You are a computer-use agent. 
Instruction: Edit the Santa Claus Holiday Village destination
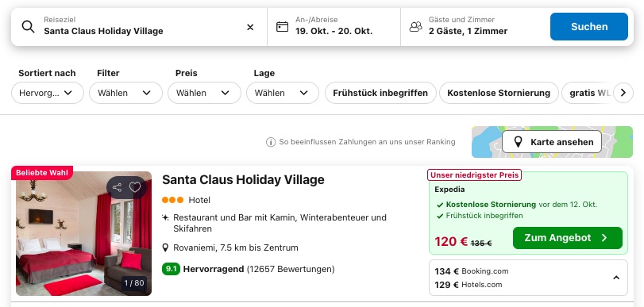[103, 31]
